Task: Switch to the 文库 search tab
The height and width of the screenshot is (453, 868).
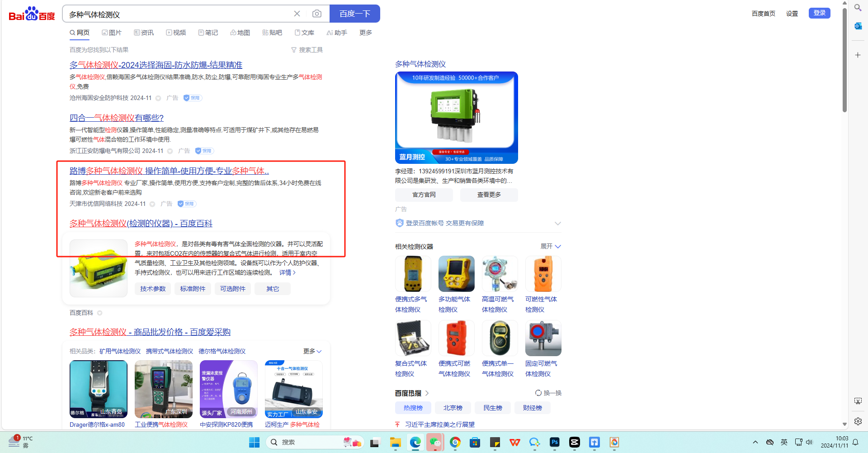Action: tap(304, 33)
